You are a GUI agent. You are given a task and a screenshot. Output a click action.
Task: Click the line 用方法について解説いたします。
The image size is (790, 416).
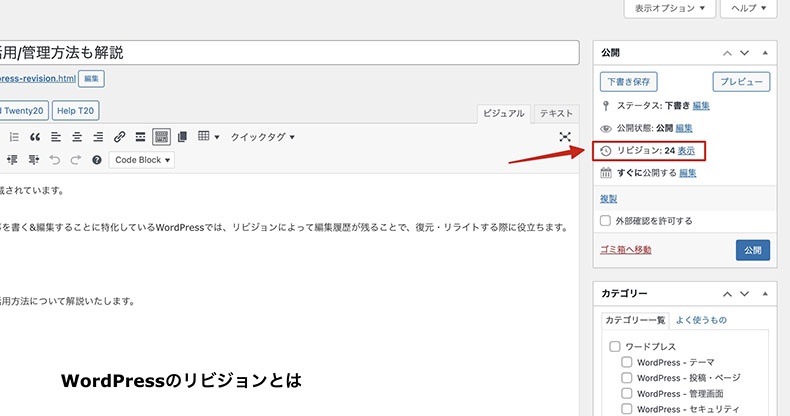68,301
